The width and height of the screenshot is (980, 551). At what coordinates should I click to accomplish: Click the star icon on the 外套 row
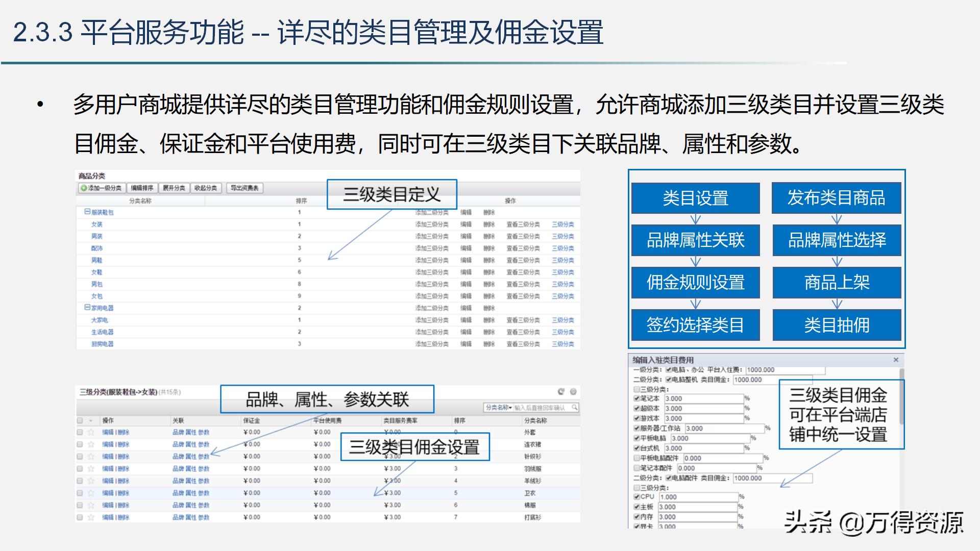90,432
